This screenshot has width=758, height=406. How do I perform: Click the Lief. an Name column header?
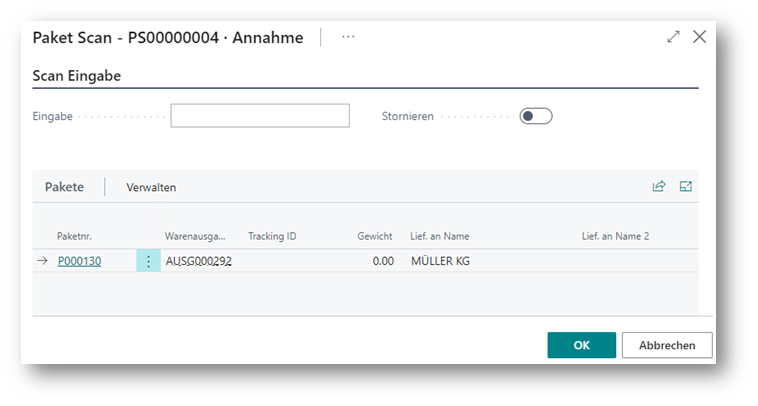pos(439,236)
